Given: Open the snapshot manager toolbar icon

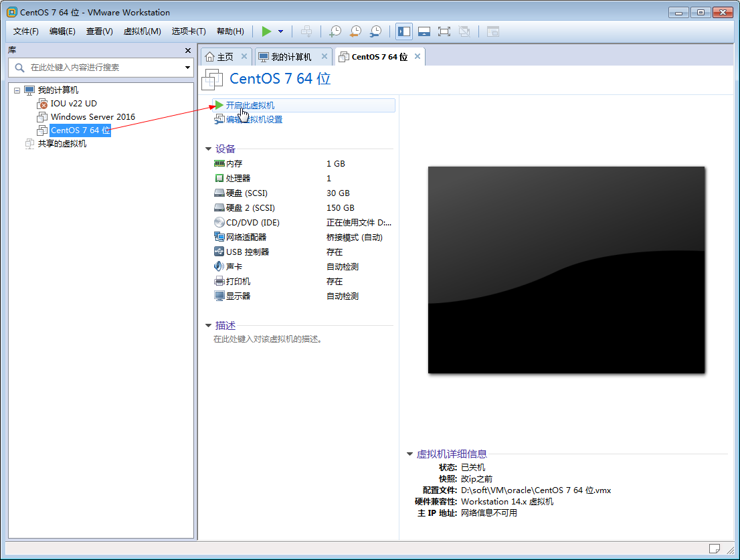Looking at the screenshot, I should pos(375,31).
